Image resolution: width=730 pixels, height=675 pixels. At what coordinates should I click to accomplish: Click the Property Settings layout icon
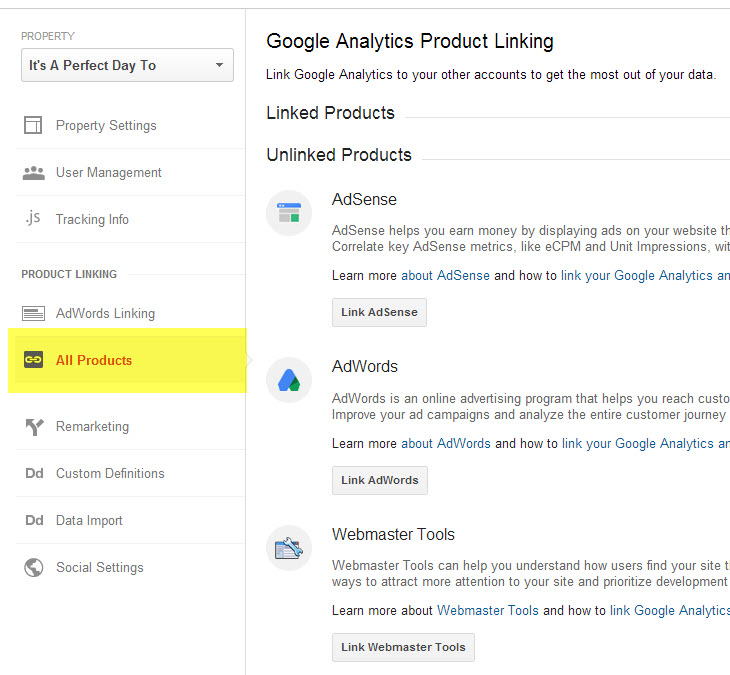(x=33, y=125)
